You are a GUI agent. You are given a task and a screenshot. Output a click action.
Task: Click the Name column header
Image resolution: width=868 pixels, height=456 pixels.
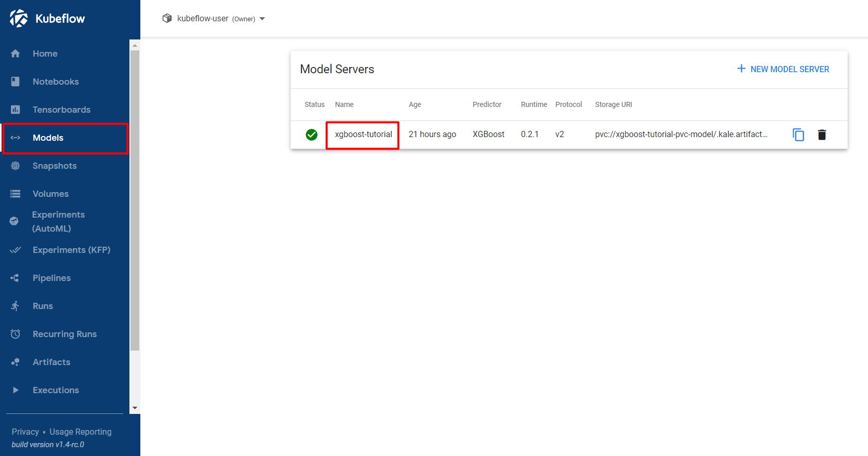(x=344, y=104)
